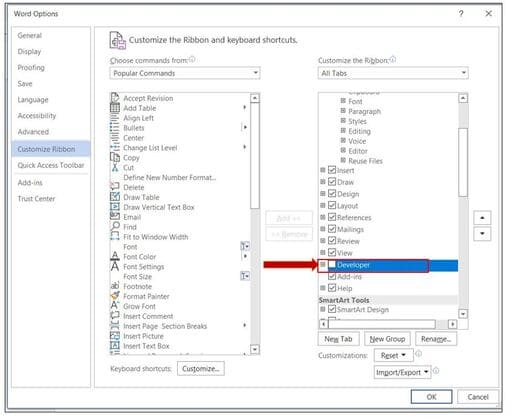This screenshot has width=512, height=419.
Task: Open the Popular Commands dropdown
Action: click(x=185, y=73)
